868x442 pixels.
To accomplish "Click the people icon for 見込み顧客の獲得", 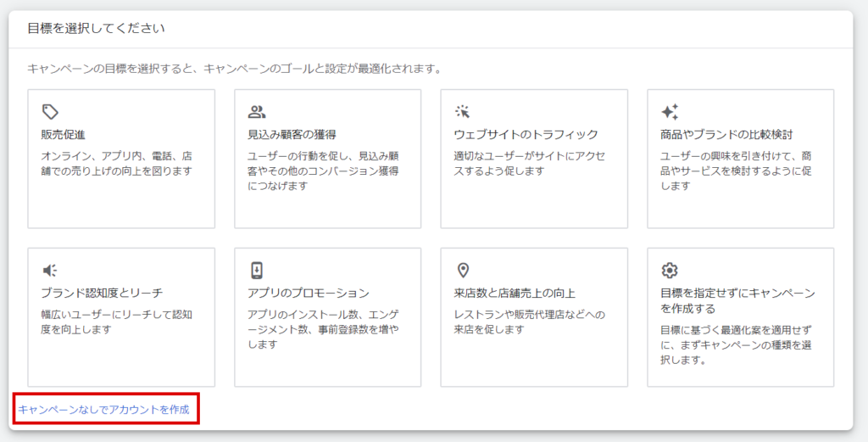I will point(257,112).
